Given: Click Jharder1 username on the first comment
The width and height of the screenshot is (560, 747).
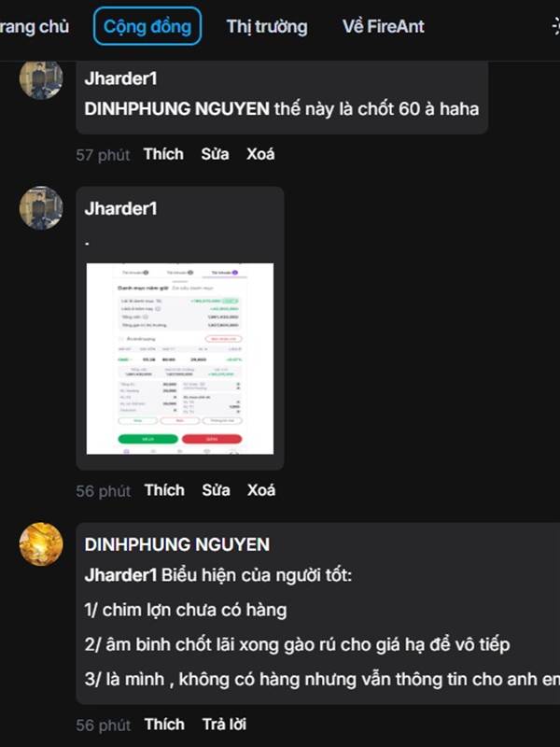Looking at the screenshot, I should pos(120,78).
